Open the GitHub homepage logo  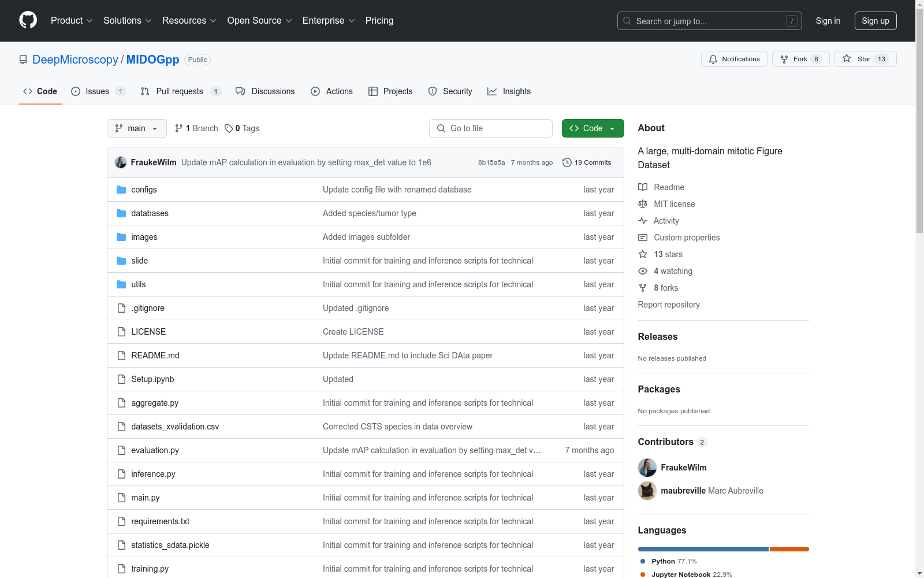coord(28,20)
